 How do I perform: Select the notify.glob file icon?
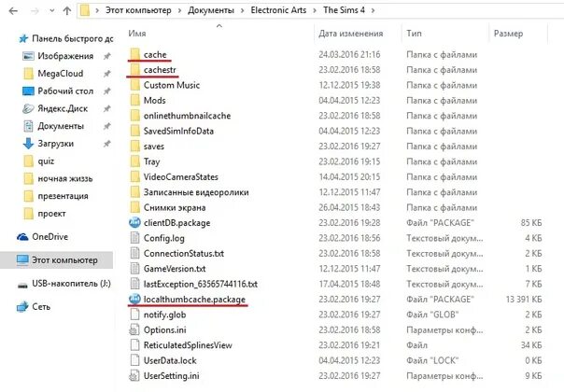tap(134, 315)
